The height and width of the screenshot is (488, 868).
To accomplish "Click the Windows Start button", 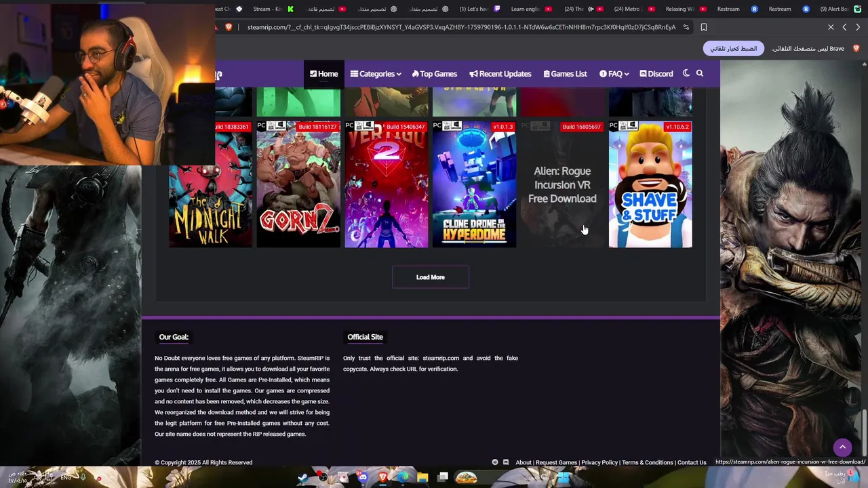I will tap(564, 477).
